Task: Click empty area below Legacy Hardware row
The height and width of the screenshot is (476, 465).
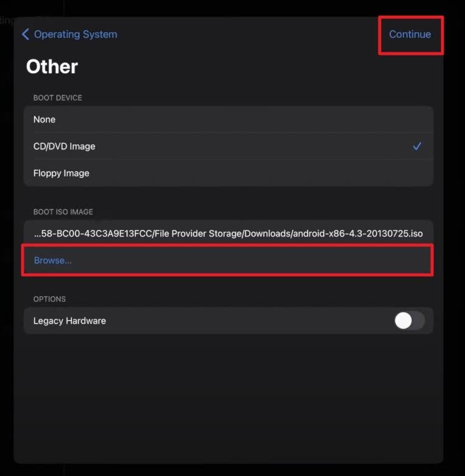Action: [228, 396]
